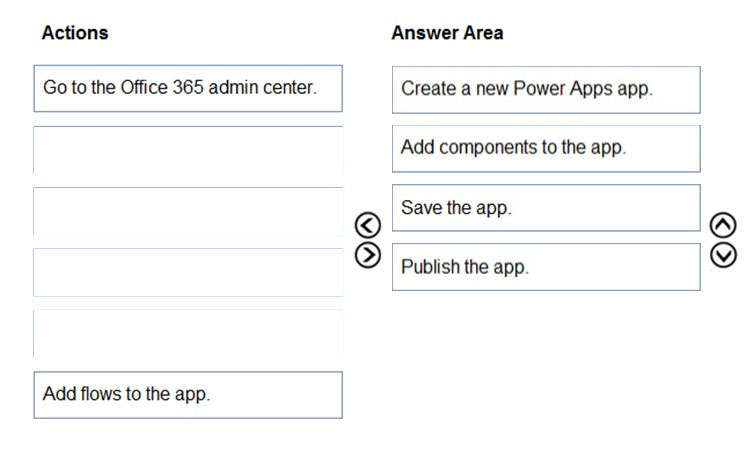Click the move up arrow icon
This screenshot has width=754, height=450.
pos(723,225)
